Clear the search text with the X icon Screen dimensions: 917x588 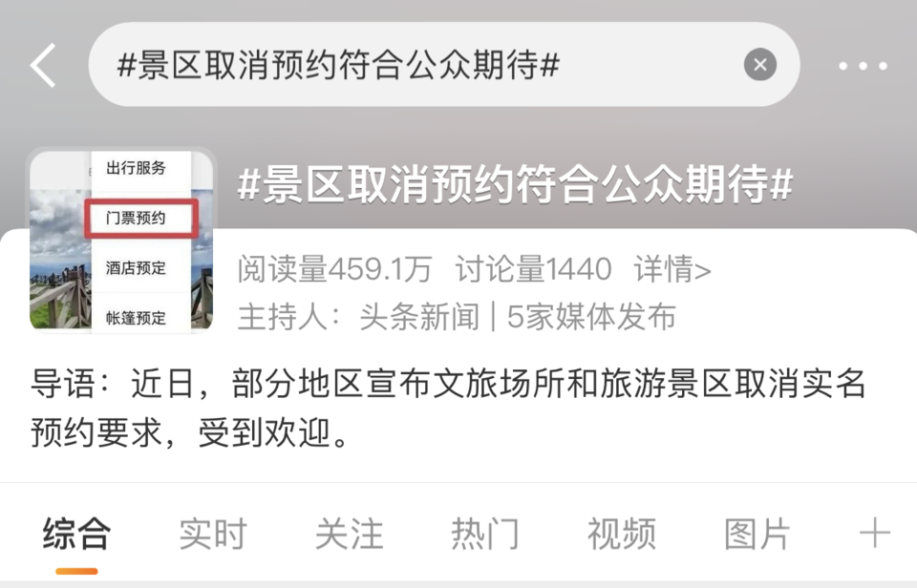point(759,64)
